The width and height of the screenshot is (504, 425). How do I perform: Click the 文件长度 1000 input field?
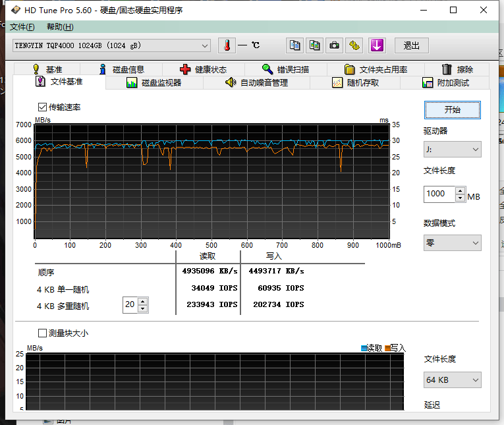point(439,194)
